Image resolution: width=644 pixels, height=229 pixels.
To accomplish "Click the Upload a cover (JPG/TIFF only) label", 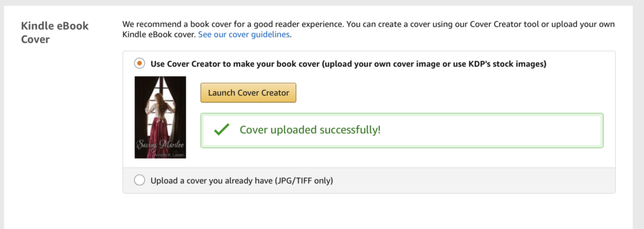I will coord(241,181).
